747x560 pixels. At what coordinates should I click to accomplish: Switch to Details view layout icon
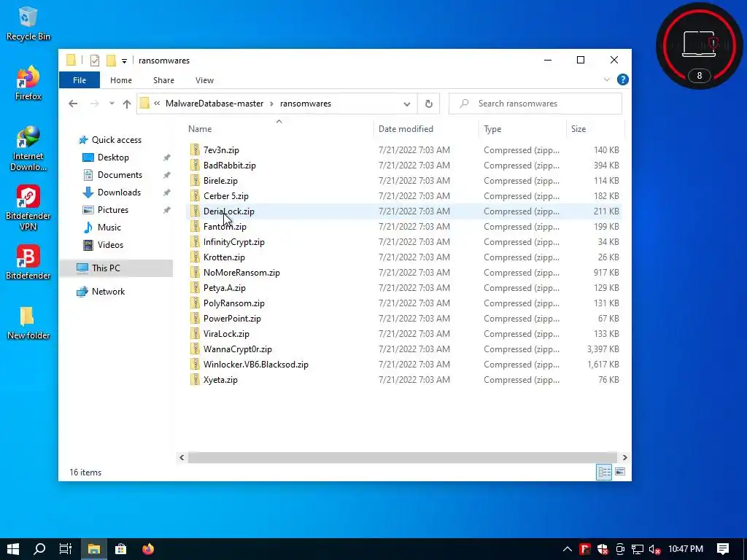tap(604, 472)
